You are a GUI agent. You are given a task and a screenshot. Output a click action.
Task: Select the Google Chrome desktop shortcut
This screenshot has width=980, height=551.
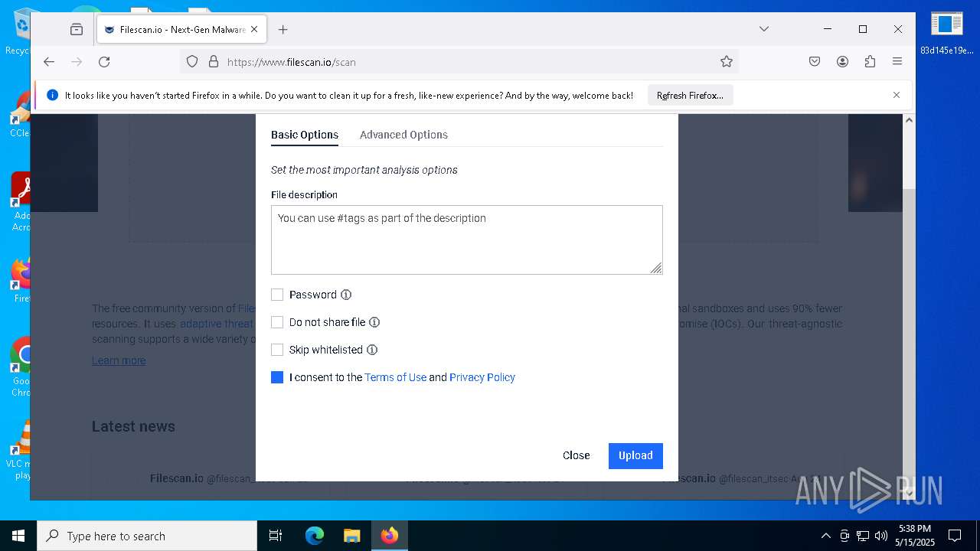[x=21, y=367]
